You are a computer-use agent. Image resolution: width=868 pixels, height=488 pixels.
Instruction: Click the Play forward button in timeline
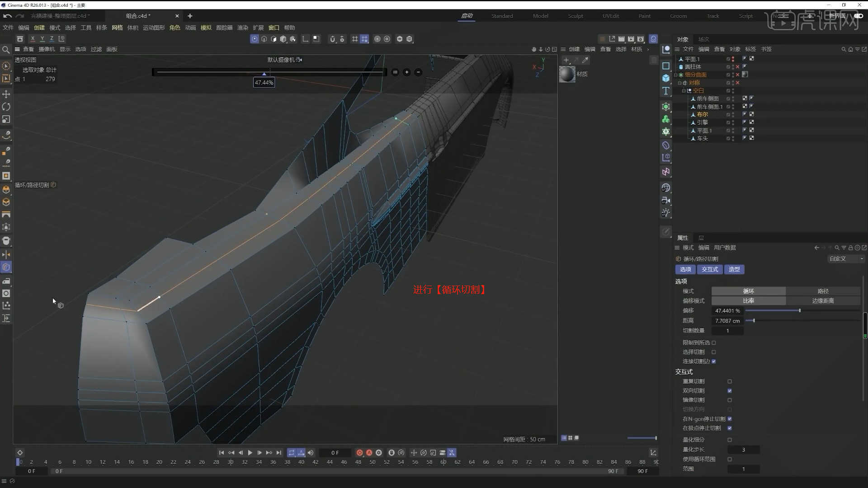(250, 453)
